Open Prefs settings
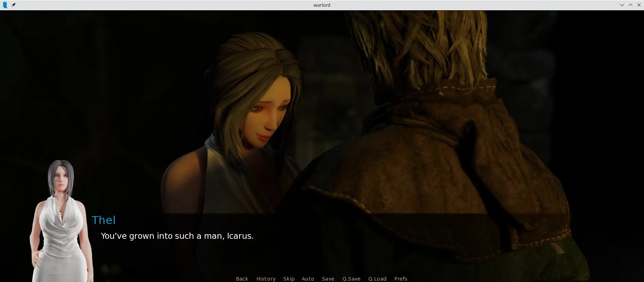644x282 pixels. click(x=401, y=279)
